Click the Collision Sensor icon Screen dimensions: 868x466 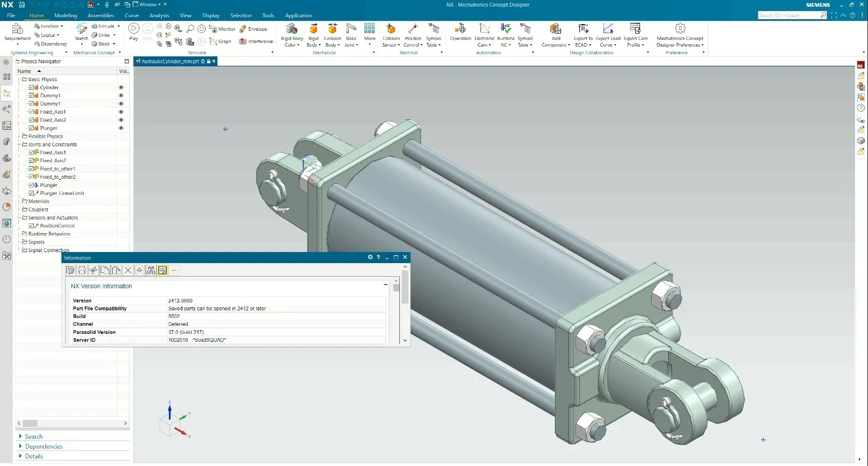pos(391,29)
